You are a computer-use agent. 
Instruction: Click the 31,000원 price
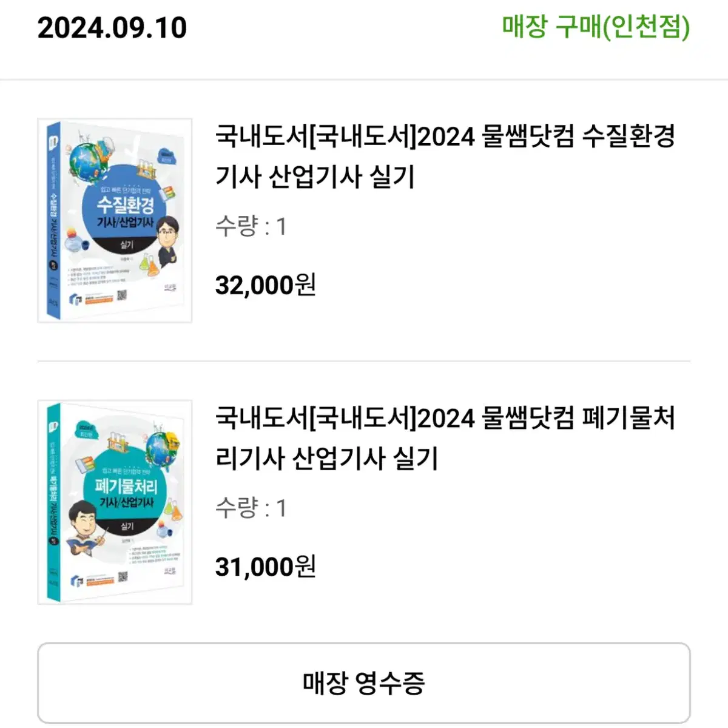click(x=266, y=566)
